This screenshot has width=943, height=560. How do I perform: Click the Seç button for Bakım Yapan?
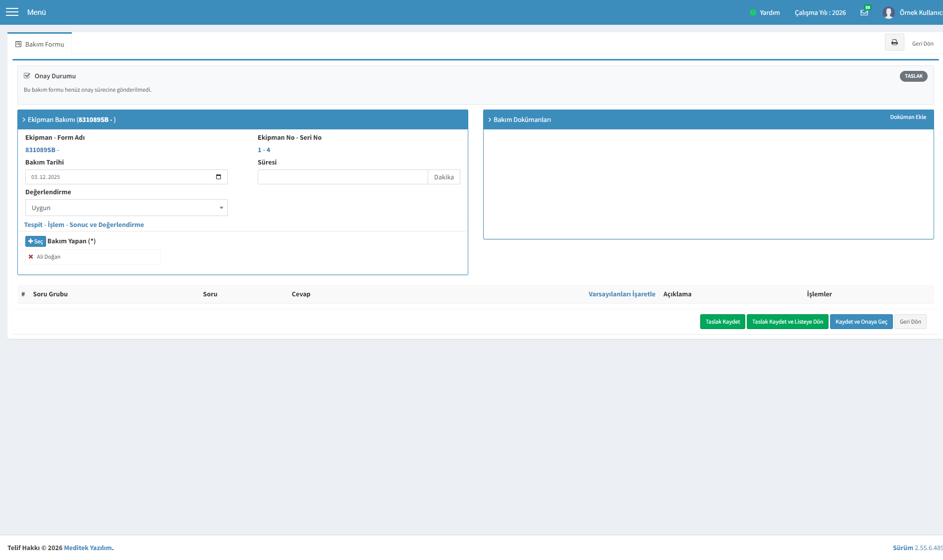(x=35, y=241)
